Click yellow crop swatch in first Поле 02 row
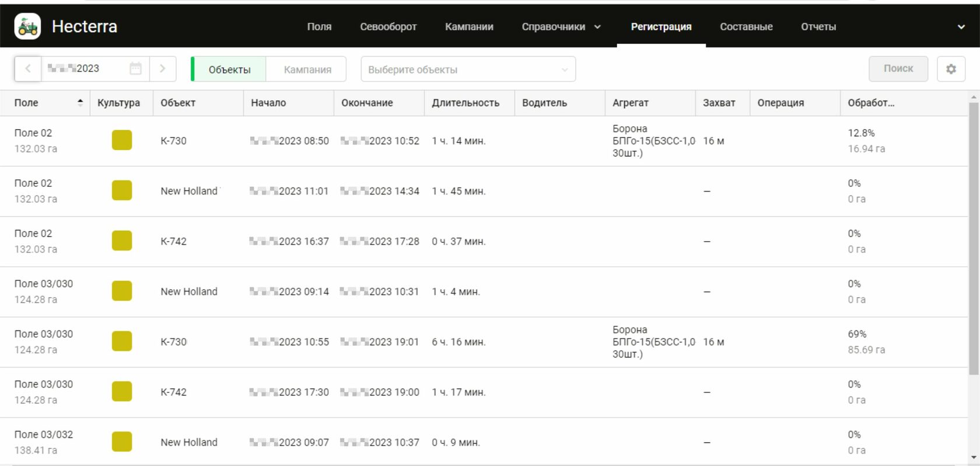 [122, 141]
